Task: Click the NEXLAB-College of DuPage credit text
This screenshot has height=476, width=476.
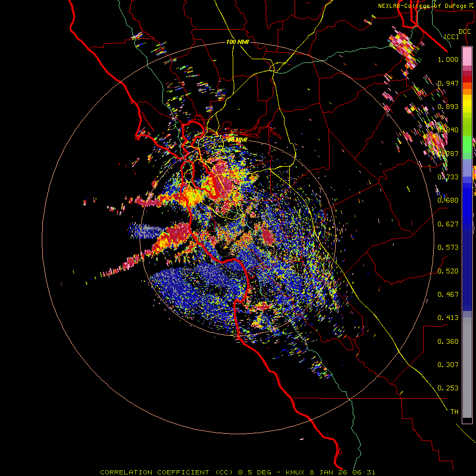Action: [425, 6]
